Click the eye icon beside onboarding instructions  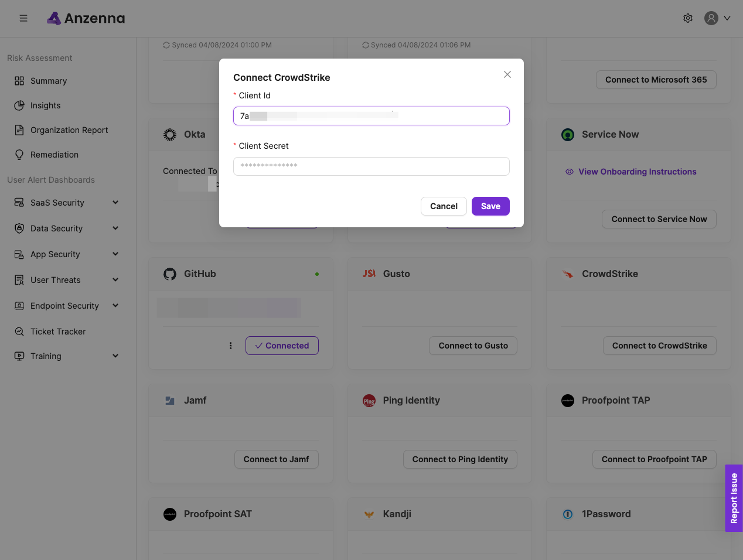(569, 172)
